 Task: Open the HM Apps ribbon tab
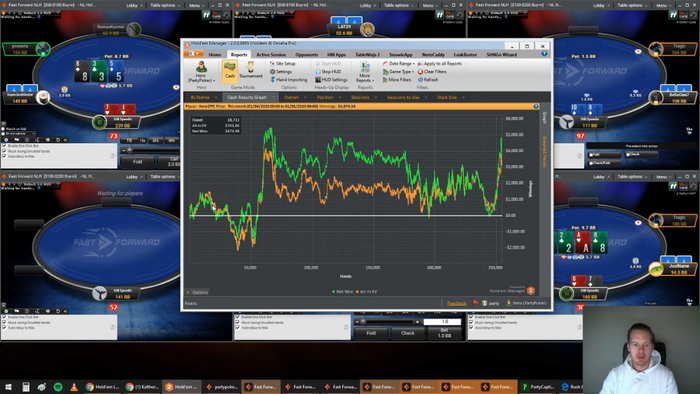click(337, 54)
